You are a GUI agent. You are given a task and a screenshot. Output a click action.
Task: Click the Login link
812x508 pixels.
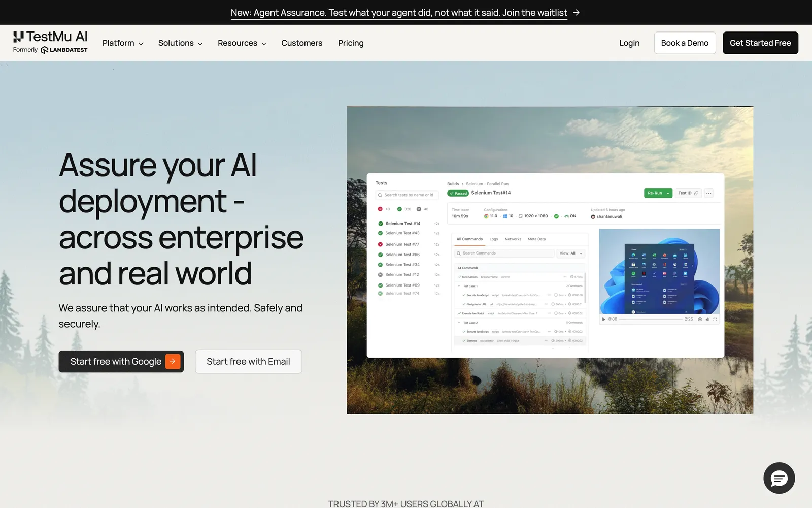tap(629, 43)
